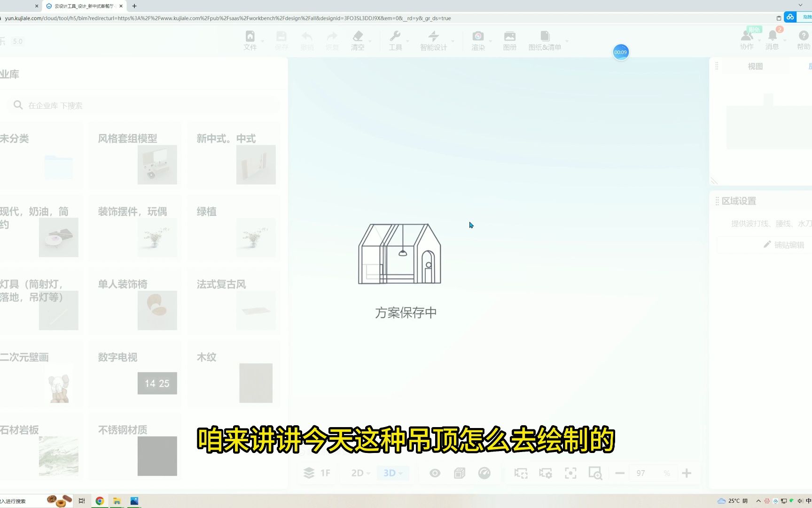Expand the browser tab list chevron
Image resolution: width=812 pixels, height=508 pixels.
pos(801,6)
